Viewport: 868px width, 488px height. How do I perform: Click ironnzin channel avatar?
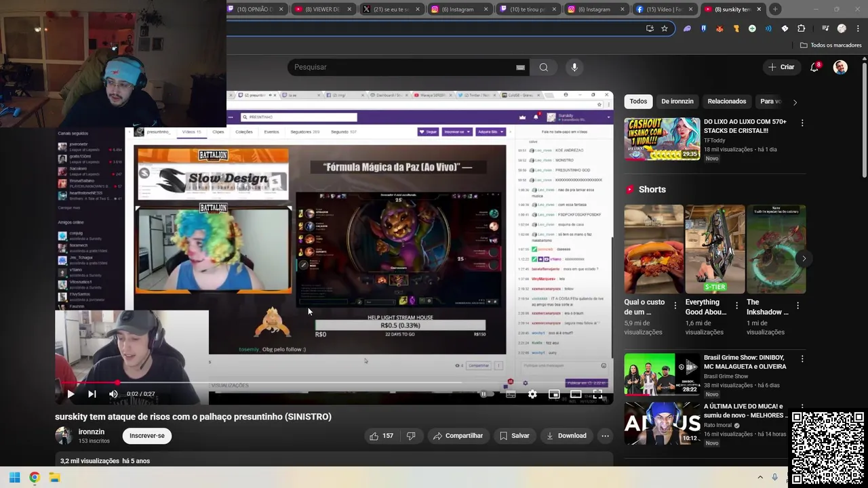(64, 436)
